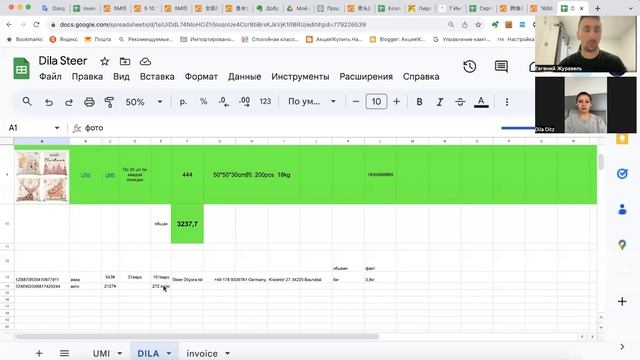The image size is (640, 360).
Task: Toggle bold formatting
Action: pos(419,102)
